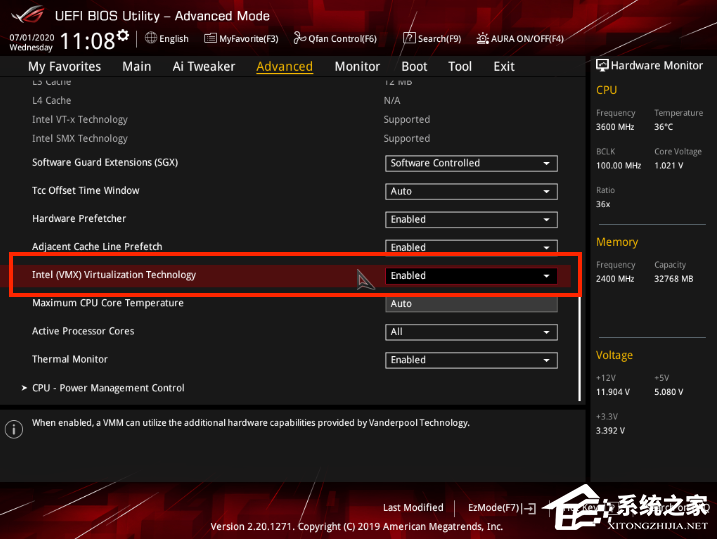
Task: Click the info icon beside help text
Action: coord(14,429)
